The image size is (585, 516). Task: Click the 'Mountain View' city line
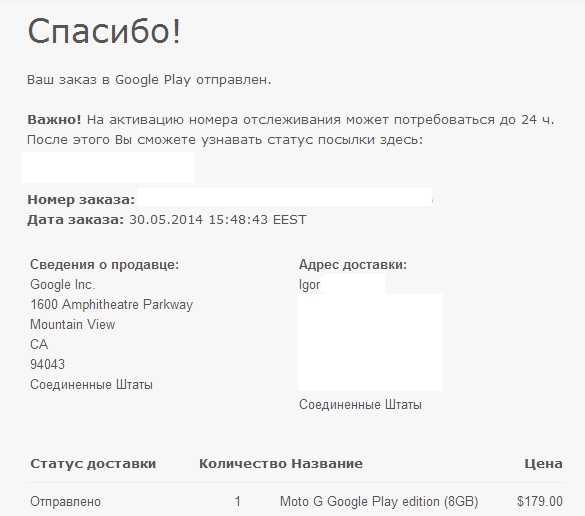tap(72, 325)
